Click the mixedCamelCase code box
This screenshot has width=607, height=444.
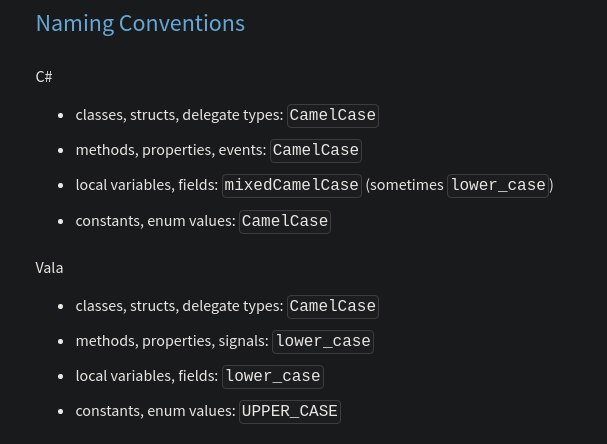(292, 185)
